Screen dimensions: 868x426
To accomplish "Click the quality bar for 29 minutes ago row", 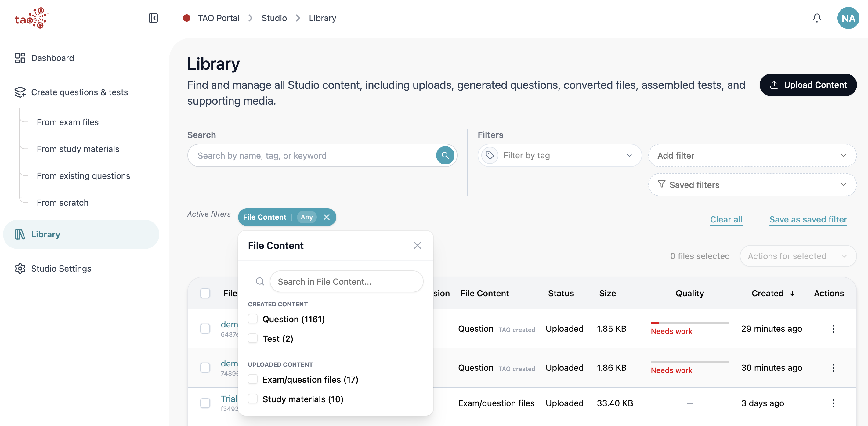I will [x=689, y=323].
